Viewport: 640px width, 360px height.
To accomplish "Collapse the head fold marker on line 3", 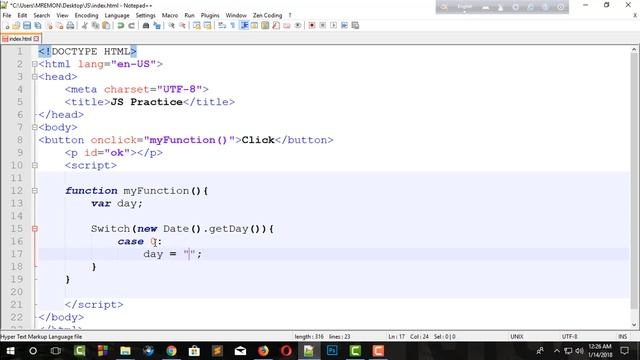I will [x=35, y=77].
